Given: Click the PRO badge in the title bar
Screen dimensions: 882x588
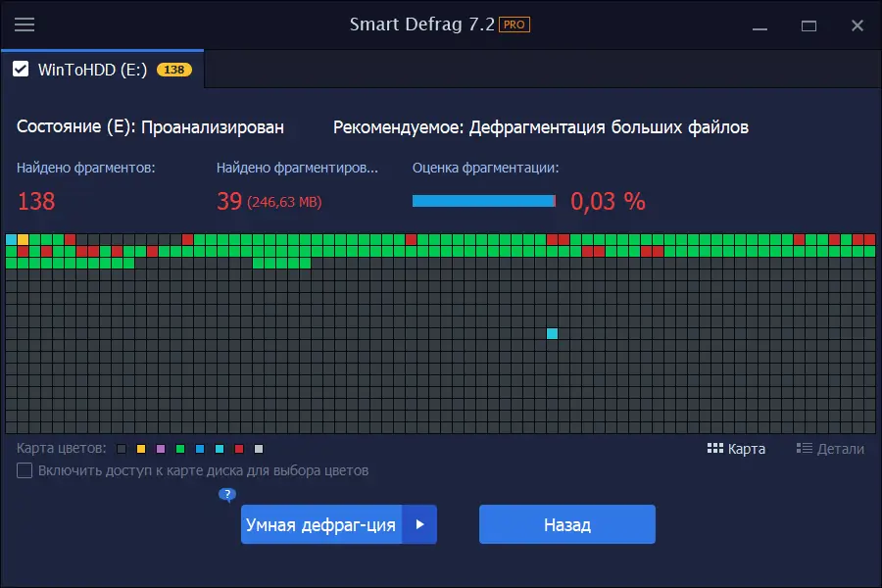Looking at the screenshot, I should 513,25.
